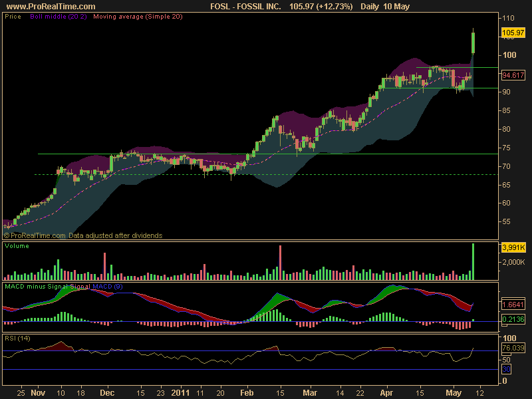
Task: Click the Boll middle (20 2) indicator label
Action: point(59,17)
